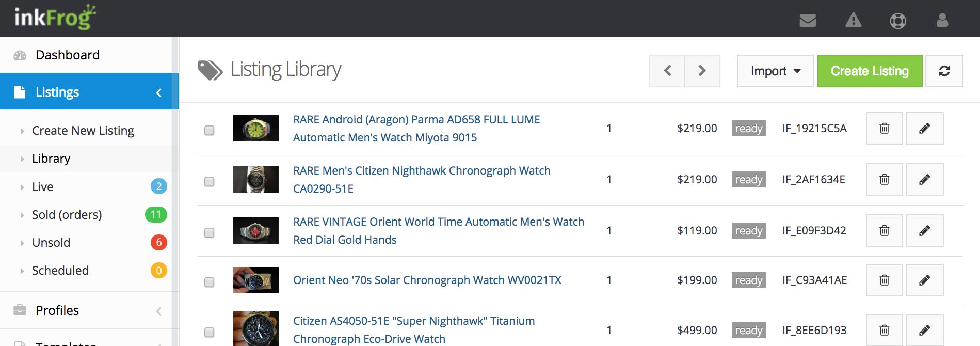This screenshot has height=346, width=980.
Task: Edit the Citizen Nighthawk CA0290-51E listing
Action: point(924,180)
